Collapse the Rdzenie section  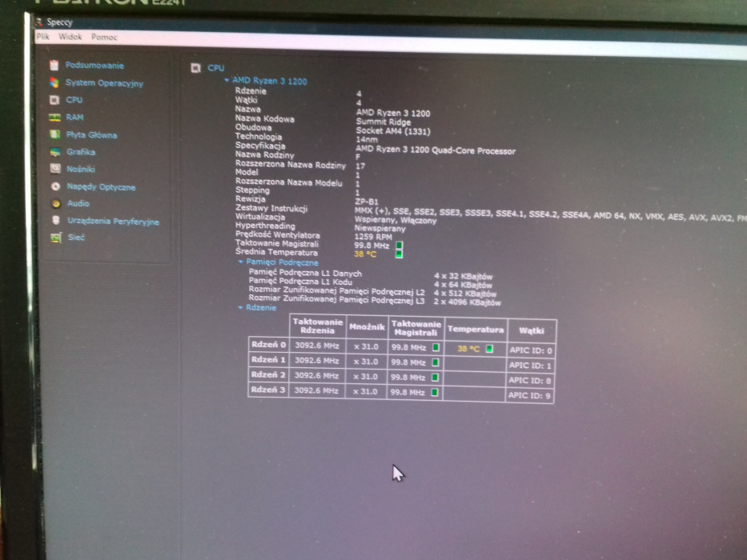240,307
